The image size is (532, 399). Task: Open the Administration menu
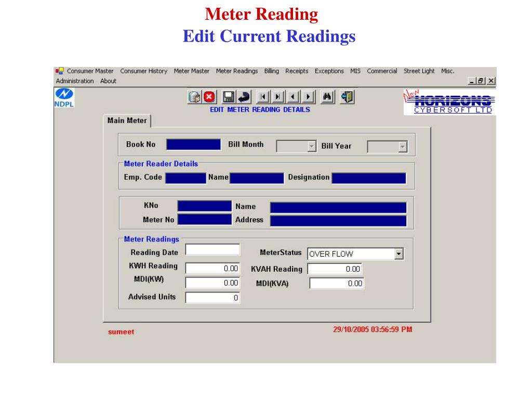click(75, 81)
